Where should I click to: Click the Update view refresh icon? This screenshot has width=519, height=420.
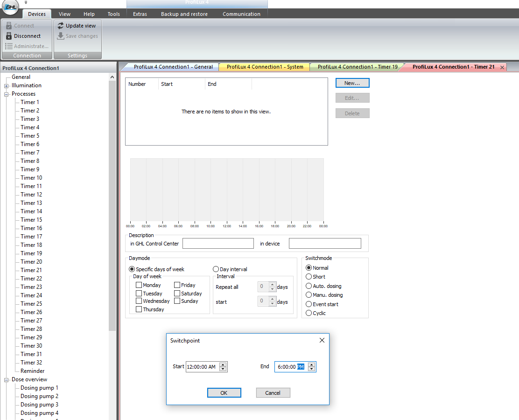61,26
